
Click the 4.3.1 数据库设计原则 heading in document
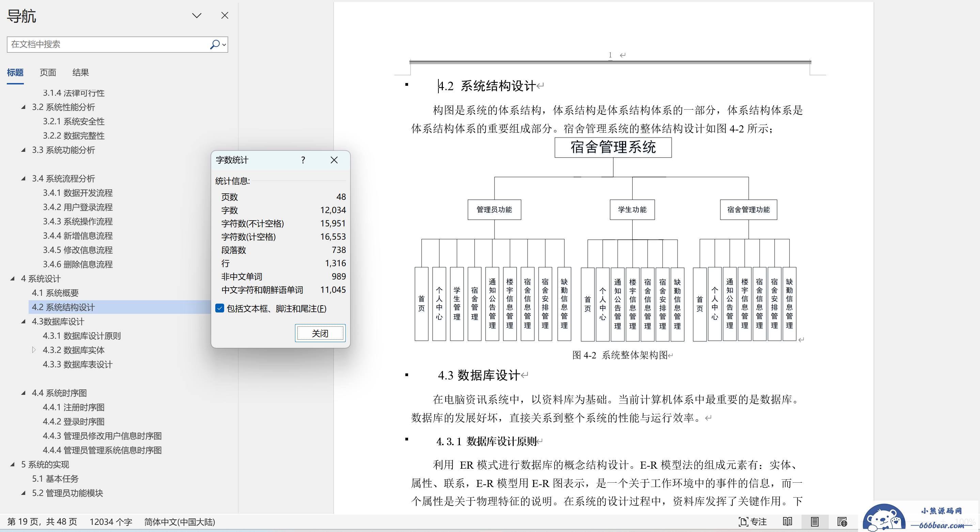tap(486, 441)
